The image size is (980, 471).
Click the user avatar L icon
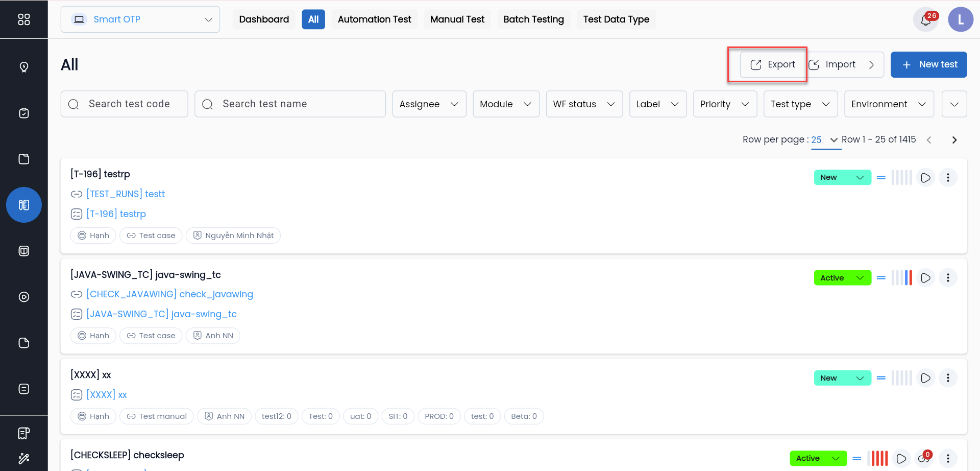[x=960, y=20]
